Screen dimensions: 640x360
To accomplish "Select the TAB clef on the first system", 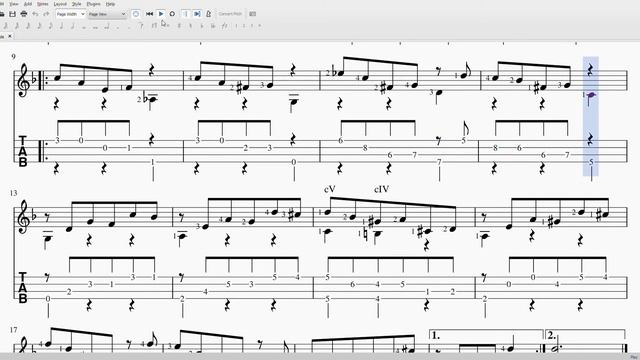I will pyautogui.click(x=22, y=152).
